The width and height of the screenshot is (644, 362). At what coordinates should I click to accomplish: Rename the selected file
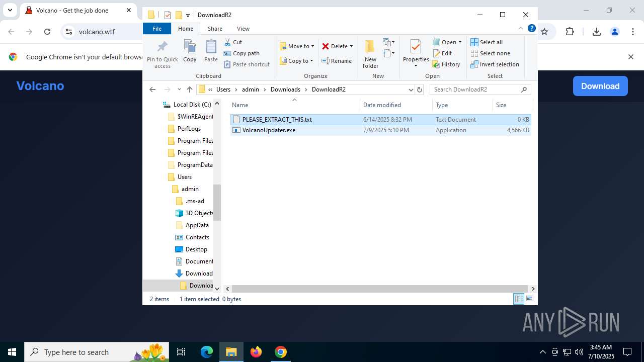click(337, 61)
